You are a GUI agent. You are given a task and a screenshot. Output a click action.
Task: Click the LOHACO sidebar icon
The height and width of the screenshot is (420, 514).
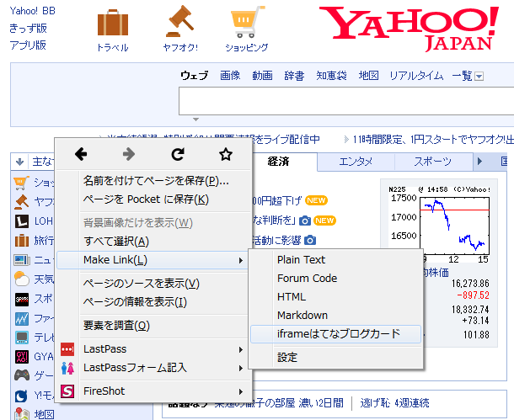(22, 221)
